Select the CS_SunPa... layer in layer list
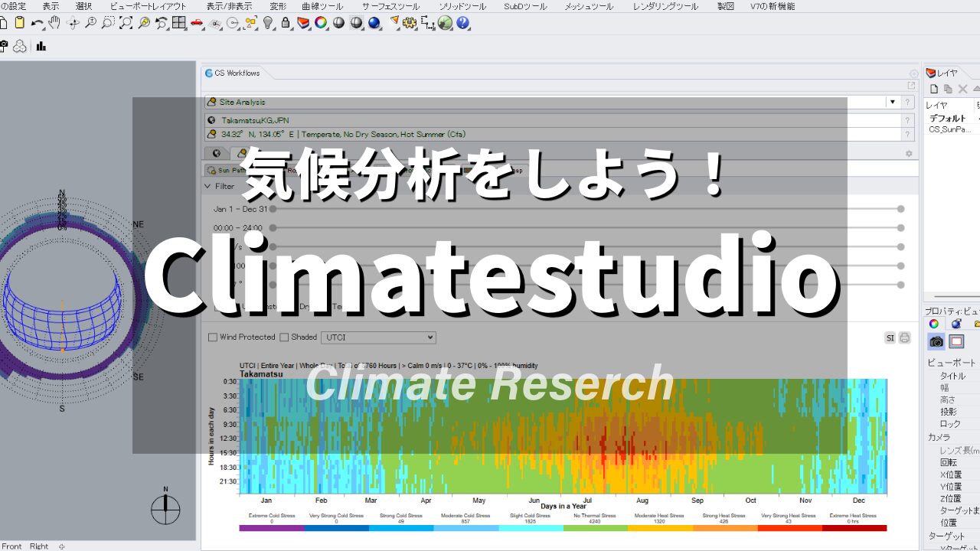This screenshot has width=980, height=551. pos(949,129)
